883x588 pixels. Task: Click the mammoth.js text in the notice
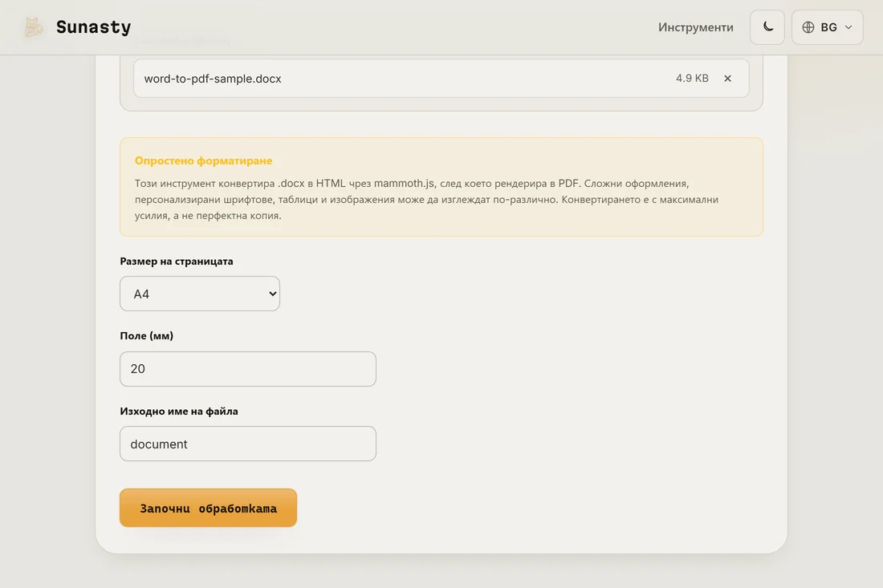pyautogui.click(x=405, y=184)
